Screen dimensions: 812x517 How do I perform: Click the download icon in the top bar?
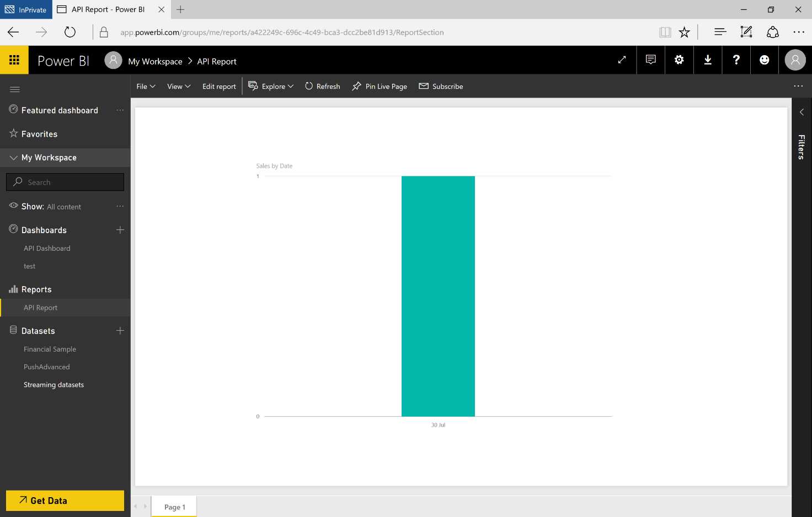pyautogui.click(x=708, y=60)
